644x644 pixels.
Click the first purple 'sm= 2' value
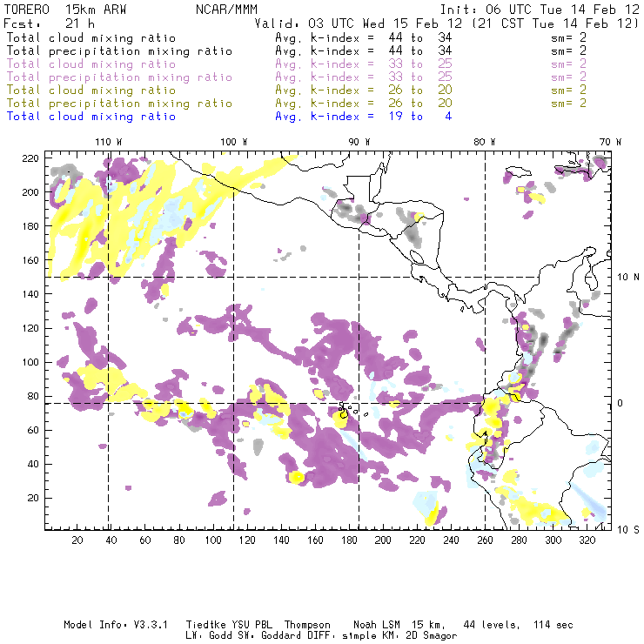point(568,64)
